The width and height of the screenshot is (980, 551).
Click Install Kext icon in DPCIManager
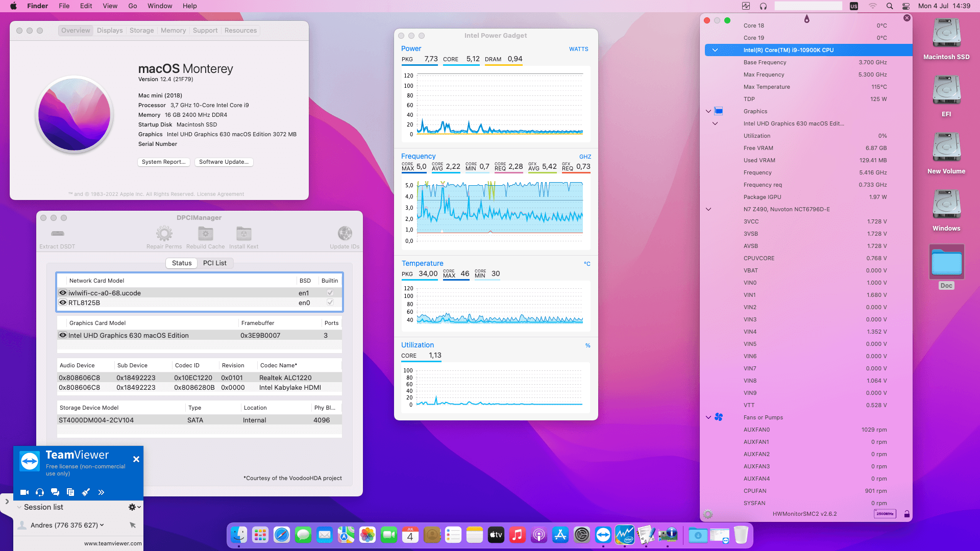click(x=243, y=234)
